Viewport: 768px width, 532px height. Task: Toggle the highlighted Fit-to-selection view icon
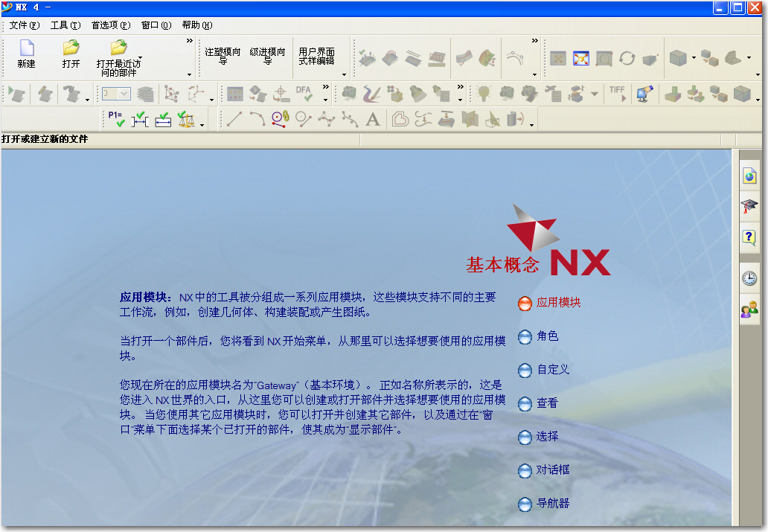click(x=581, y=58)
